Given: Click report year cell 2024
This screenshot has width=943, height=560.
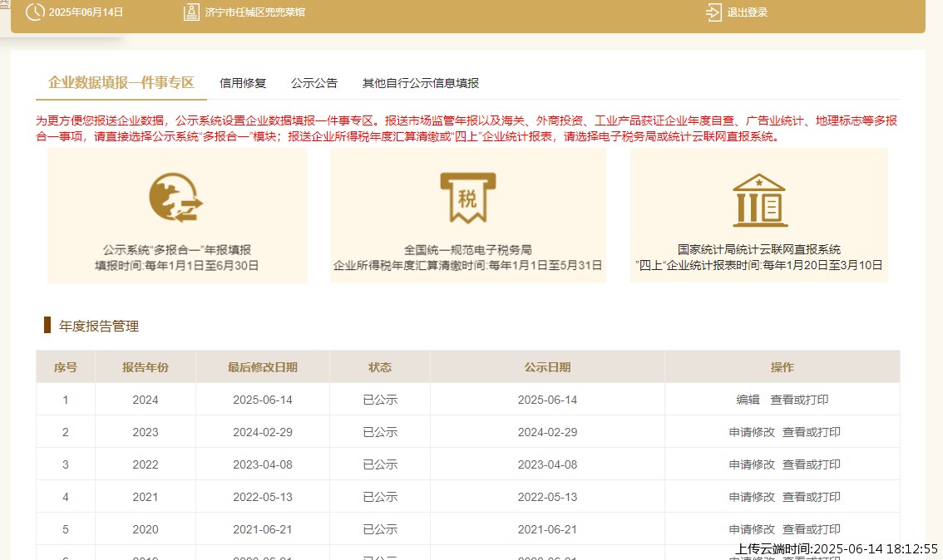Looking at the screenshot, I should [146, 400].
